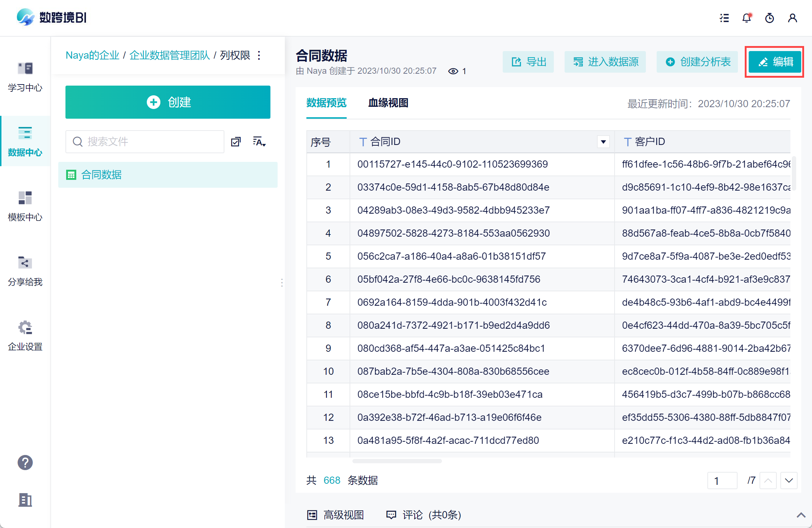Open the help question mark icon
Screen dimensions: 812x528
[25, 463]
